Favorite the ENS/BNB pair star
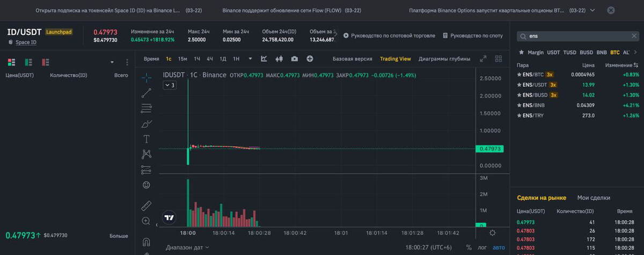Image resolution: width=644 pixels, height=255 pixels. click(x=519, y=105)
